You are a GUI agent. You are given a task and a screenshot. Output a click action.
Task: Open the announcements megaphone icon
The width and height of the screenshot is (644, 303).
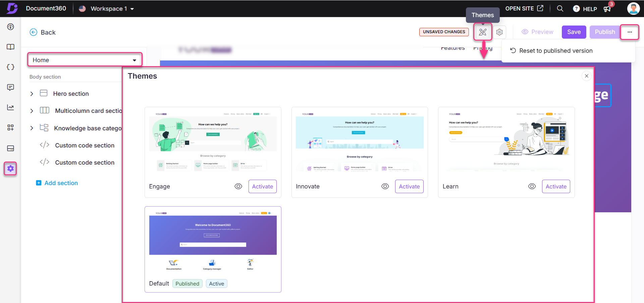607,9
